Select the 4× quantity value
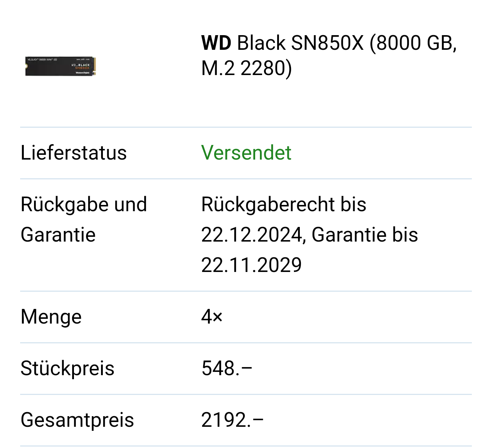 tap(212, 317)
